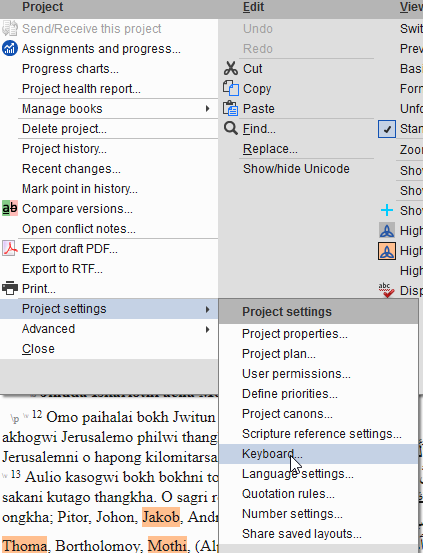Image resolution: width=423 pixels, height=553 pixels.
Task: Click the blue plus Show icon
Action: 387,210
